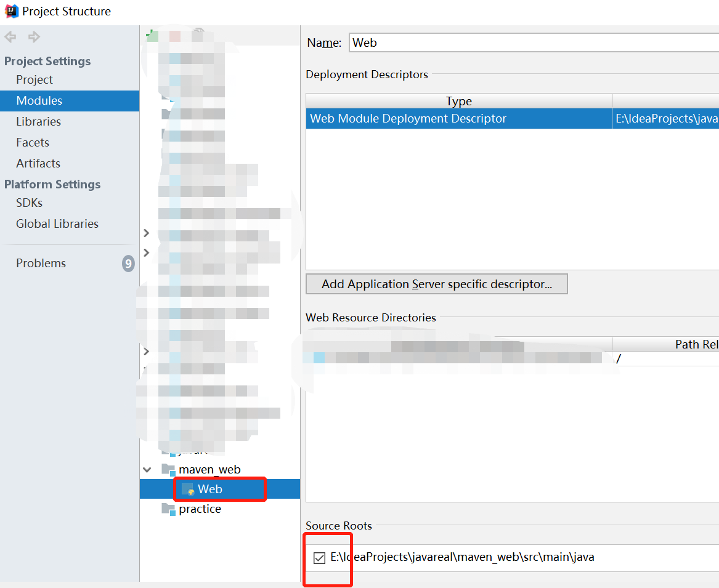Click the Web facet icon
The width and height of the screenshot is (719, 588).
[188, 489]
